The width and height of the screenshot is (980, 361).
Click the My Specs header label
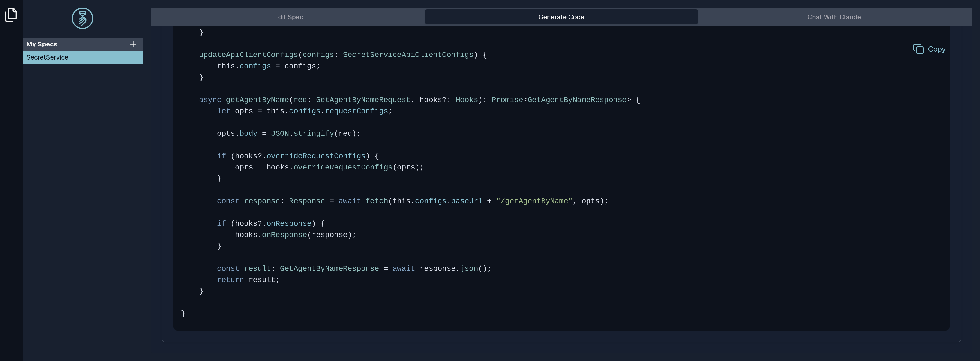42,44
